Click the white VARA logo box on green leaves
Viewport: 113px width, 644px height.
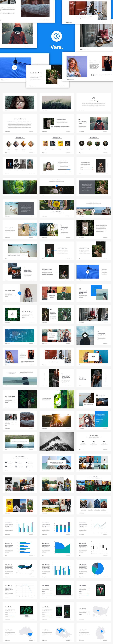point(12,314)
